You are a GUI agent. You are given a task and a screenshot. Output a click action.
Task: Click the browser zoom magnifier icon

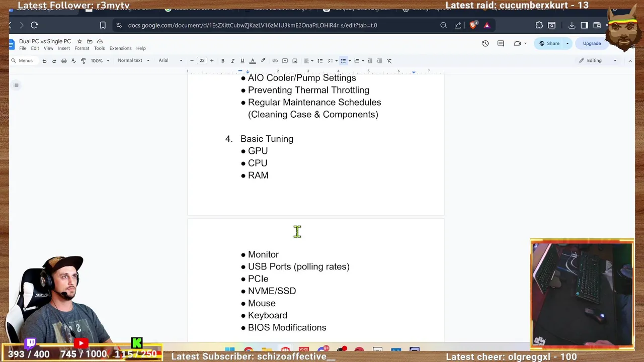click(443, 25)
